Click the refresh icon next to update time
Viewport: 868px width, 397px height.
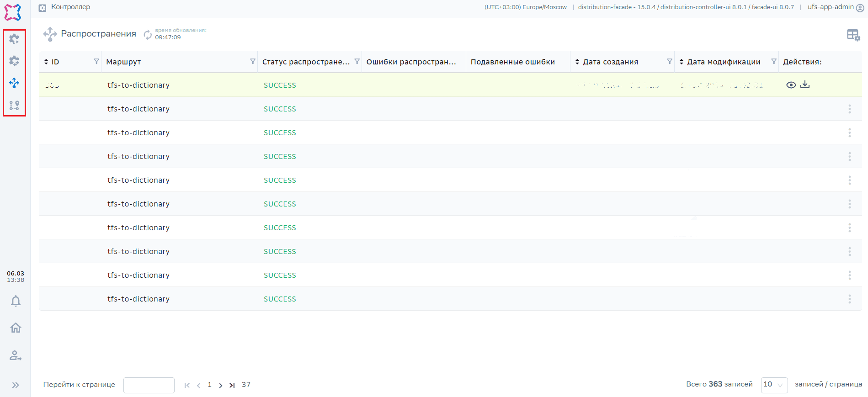click(148, 34)
